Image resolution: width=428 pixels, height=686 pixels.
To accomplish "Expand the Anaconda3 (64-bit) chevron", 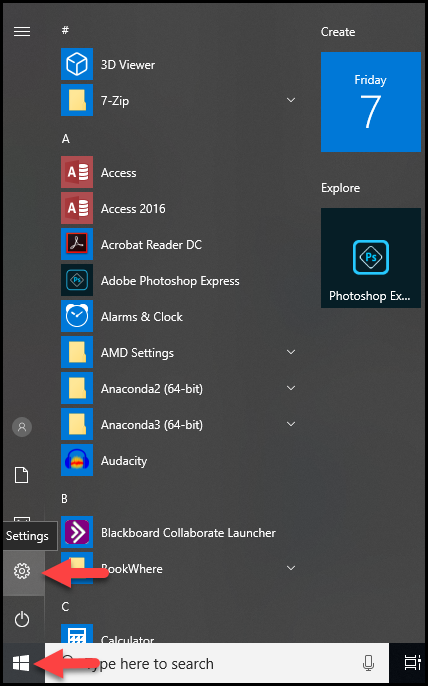I will [291, 424].
